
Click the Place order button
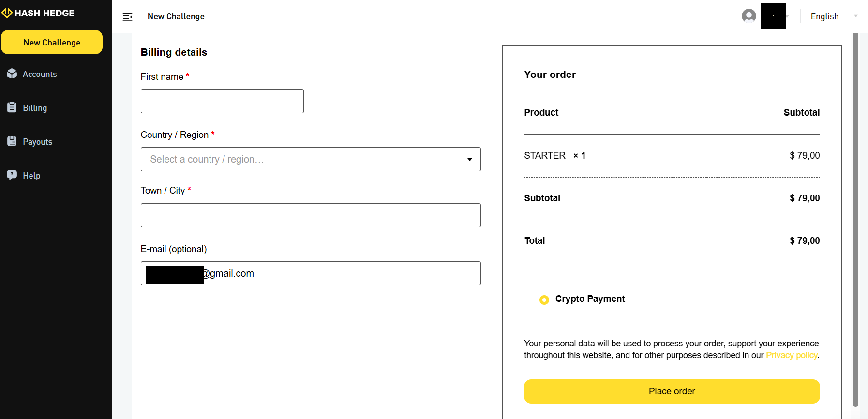point(672,391)
